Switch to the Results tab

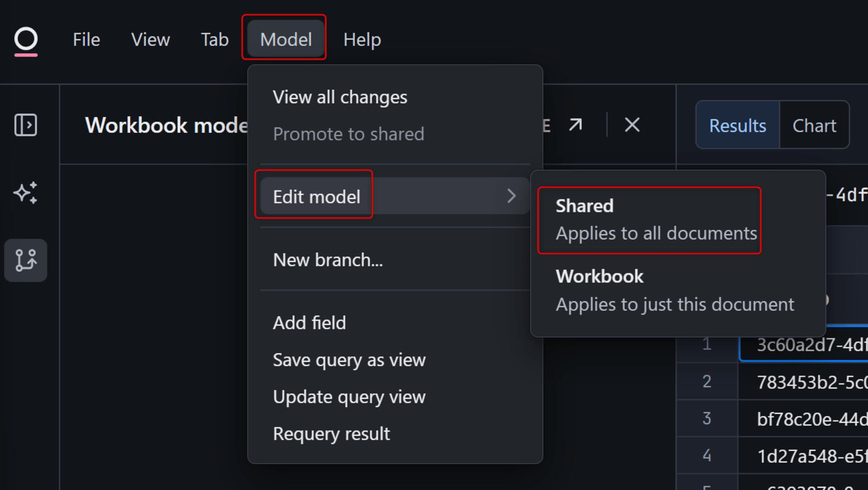[737, 126]
